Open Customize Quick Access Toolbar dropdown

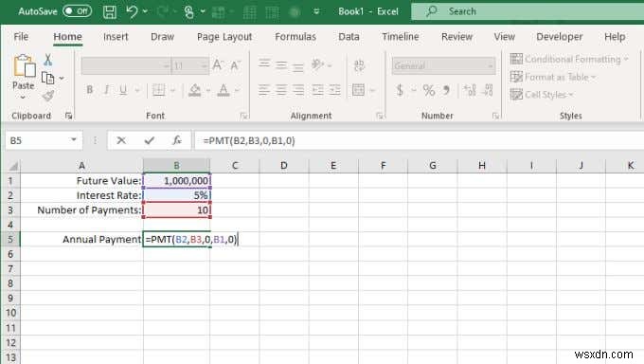point(316,11)
